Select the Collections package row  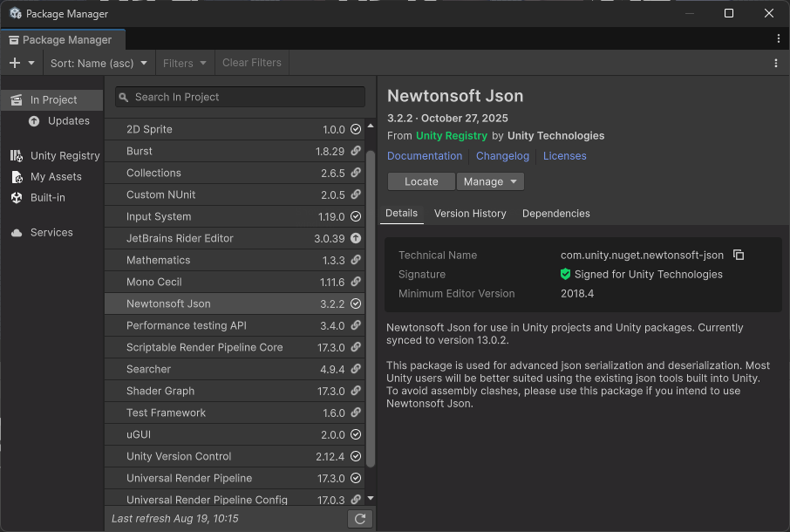pos(235,173)
